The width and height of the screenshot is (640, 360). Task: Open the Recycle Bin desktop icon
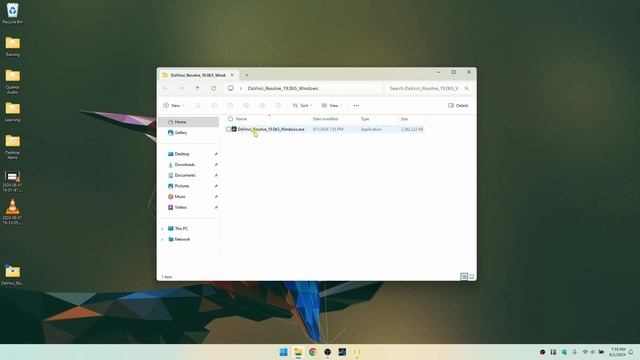(x=12, y=13)
